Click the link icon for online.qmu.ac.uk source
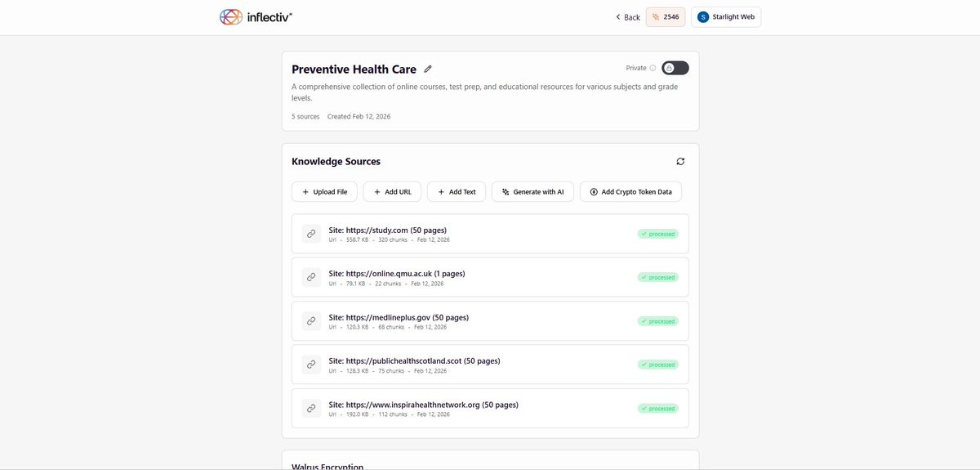This screenshot has height=470, width=980. coord(311,277)
